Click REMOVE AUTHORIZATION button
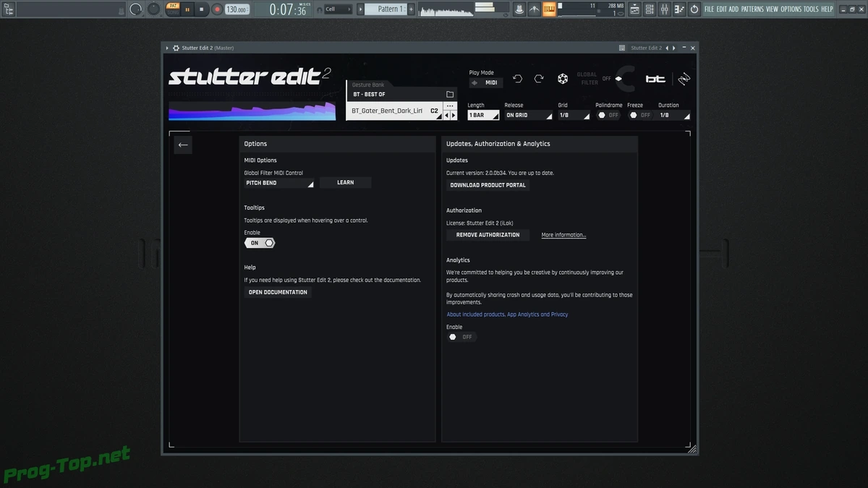 (488, 235)
